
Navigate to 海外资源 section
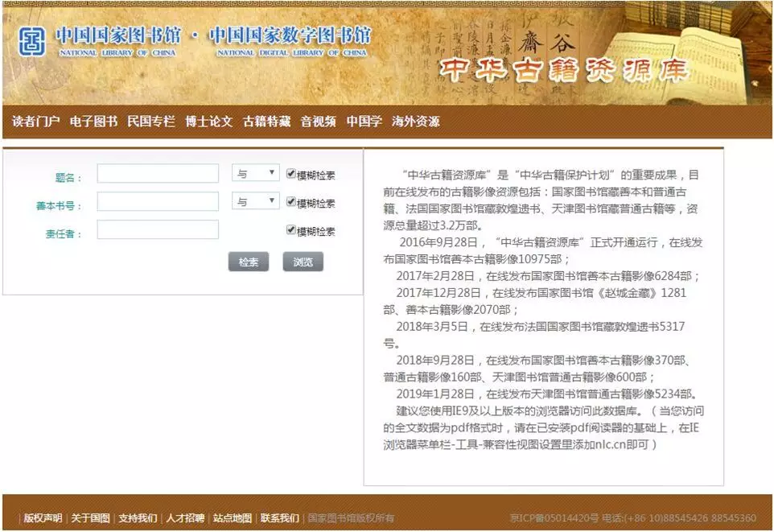click(415, 122)
